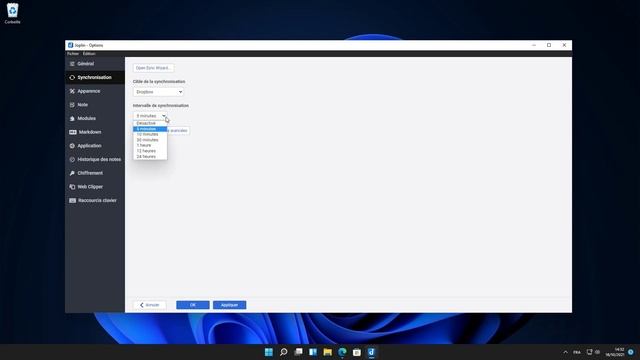This screenshot has width=640, height=360.
Task: Open the Fichier menu
Action: click(73, 53)
